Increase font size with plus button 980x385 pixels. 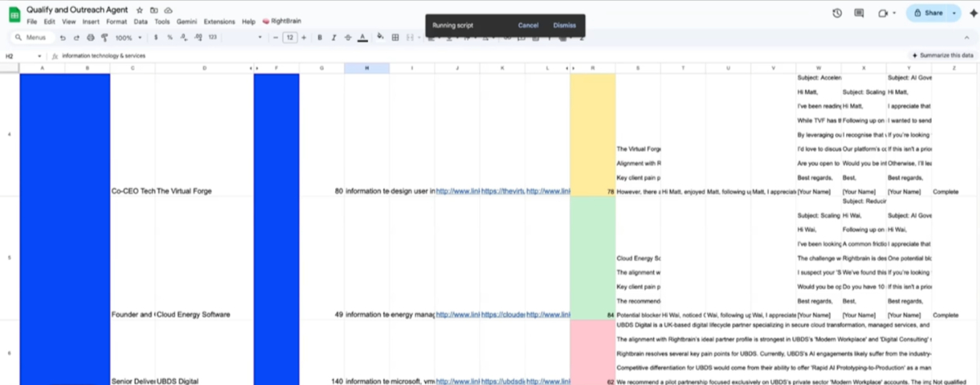point(305,38)
